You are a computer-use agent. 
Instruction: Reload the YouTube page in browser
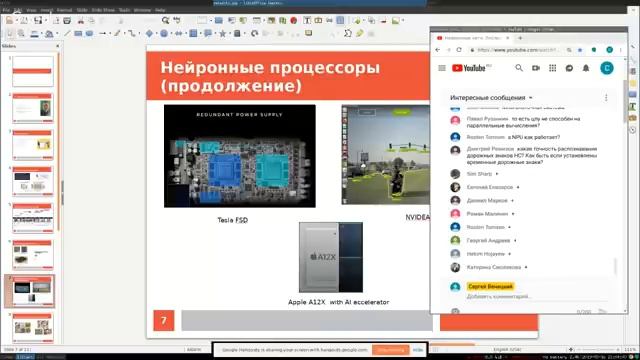[x=459, y=50]
